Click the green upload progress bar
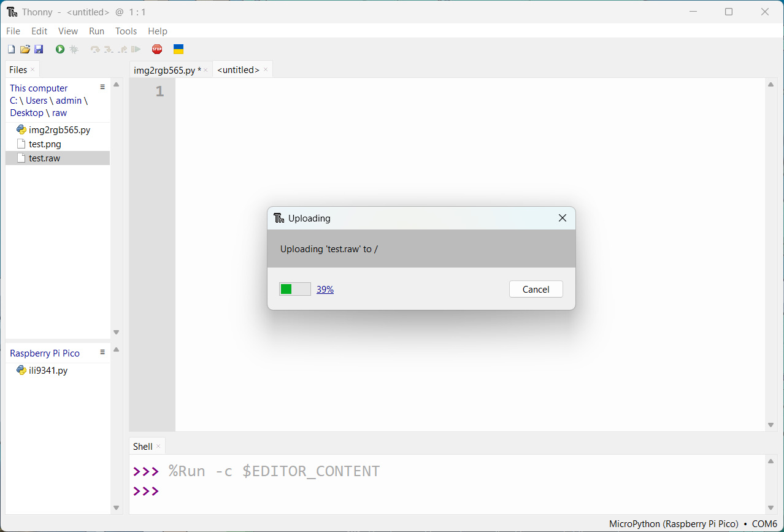The height and width of the screenshot is (532, 784). (295, 289)
